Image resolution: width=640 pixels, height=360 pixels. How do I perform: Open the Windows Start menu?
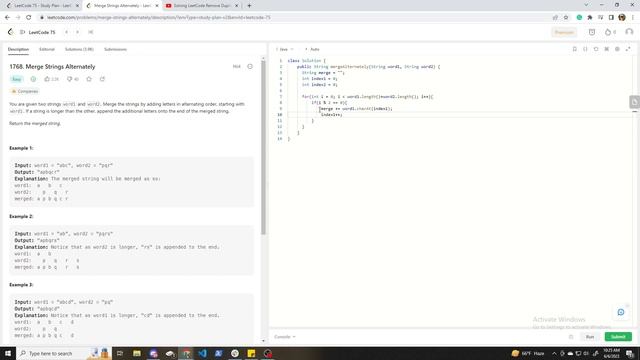(8, 353)
